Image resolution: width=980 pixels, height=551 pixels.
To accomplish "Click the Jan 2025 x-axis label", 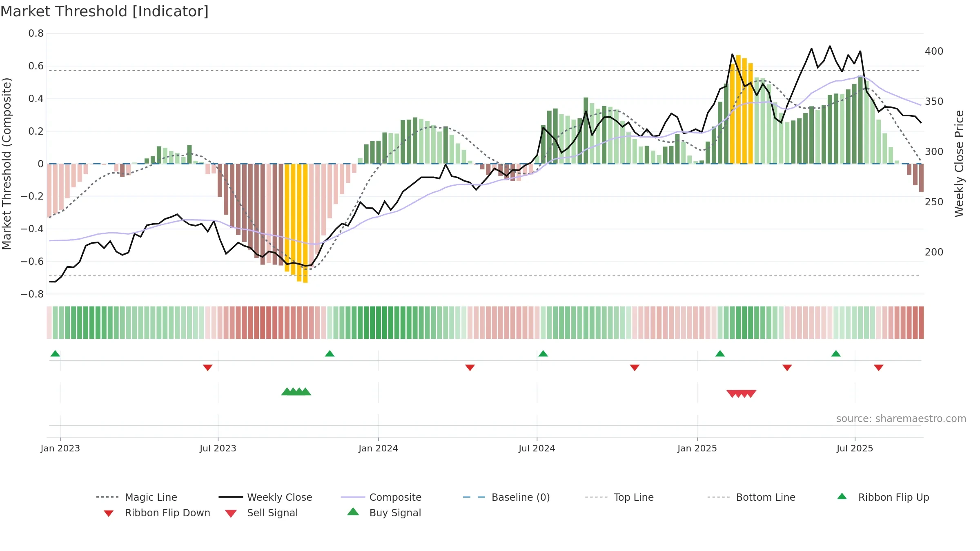I will [x=697, y=448].
